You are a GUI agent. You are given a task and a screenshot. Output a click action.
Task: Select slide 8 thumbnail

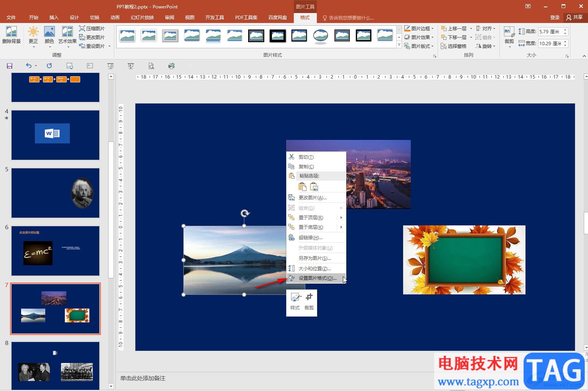[56, 366]
